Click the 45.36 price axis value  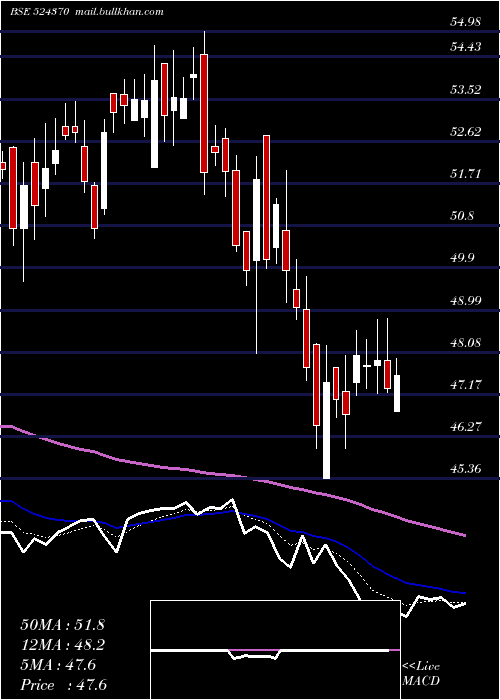click(465, 469)
